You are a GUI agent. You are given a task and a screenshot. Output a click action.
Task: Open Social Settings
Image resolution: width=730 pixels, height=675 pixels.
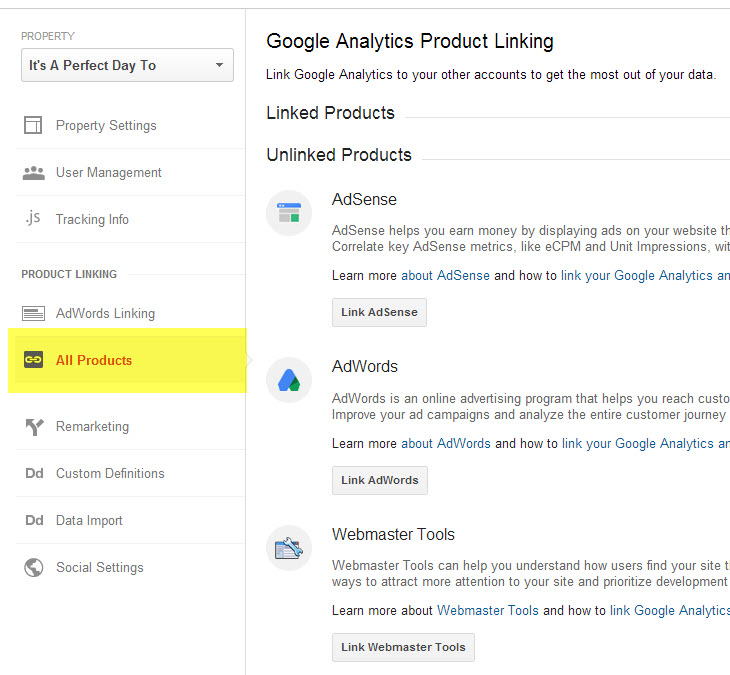click(x=100, y=567)
